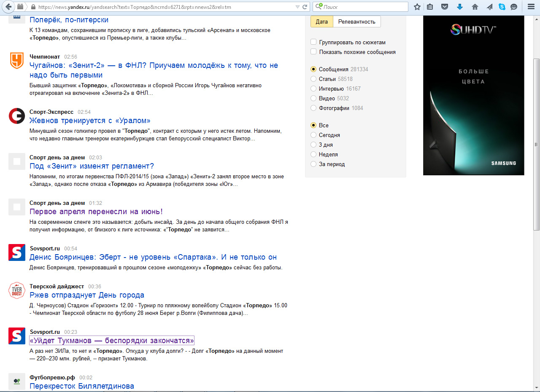Go to home page via house icon
Screen dimensions: 540x392
[x=475, y=7]
